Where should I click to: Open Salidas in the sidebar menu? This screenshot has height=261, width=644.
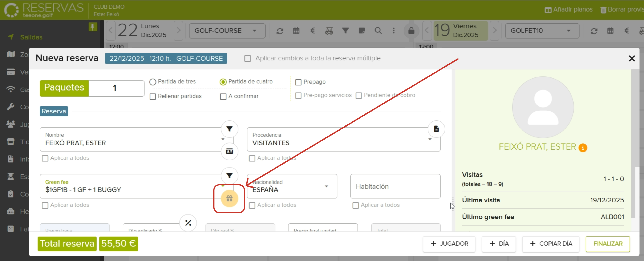[x=31, y=37]
